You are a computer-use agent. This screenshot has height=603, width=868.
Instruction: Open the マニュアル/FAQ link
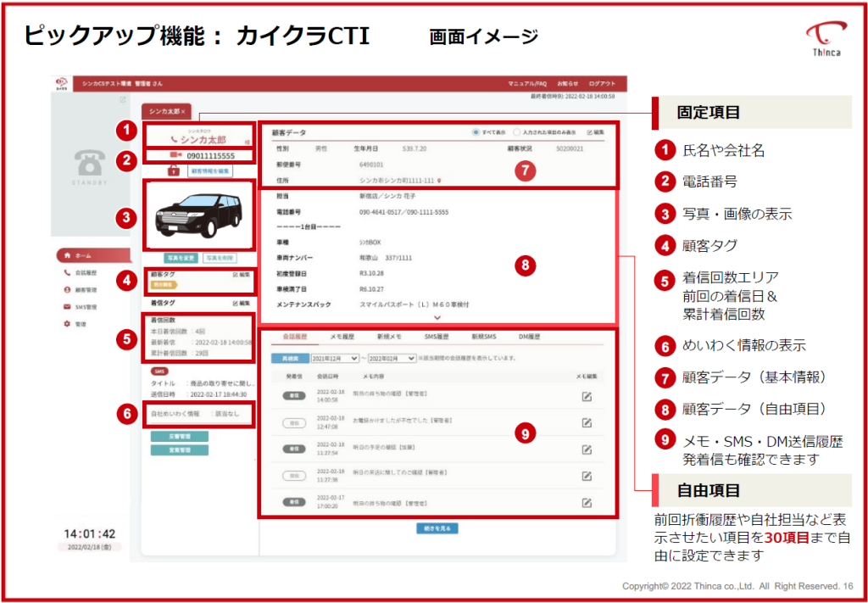tap(527, 84)
